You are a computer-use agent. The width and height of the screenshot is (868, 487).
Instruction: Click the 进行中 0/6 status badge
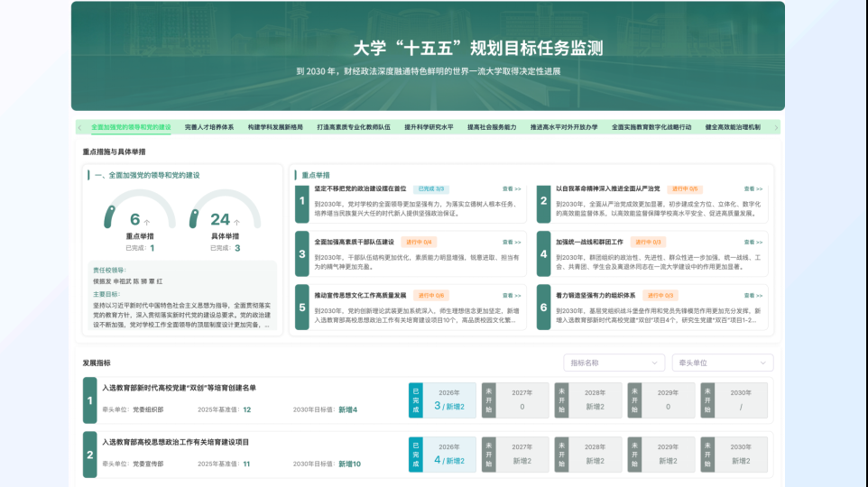click(x=431, y=296)
